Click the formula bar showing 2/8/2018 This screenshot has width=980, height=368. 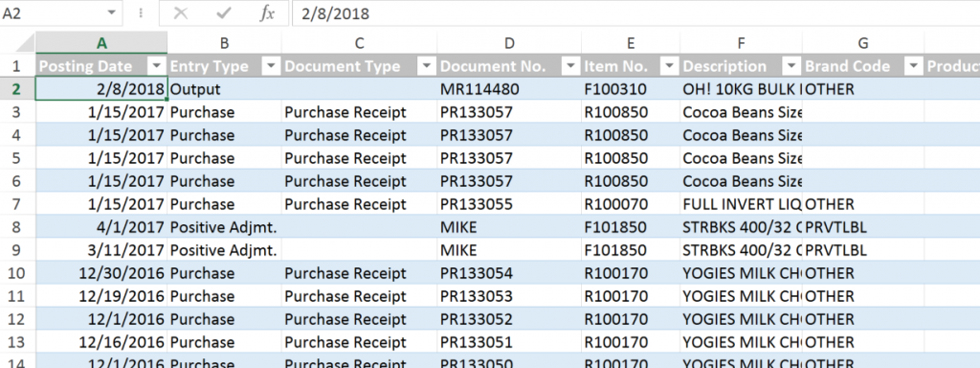pos(635,13)
